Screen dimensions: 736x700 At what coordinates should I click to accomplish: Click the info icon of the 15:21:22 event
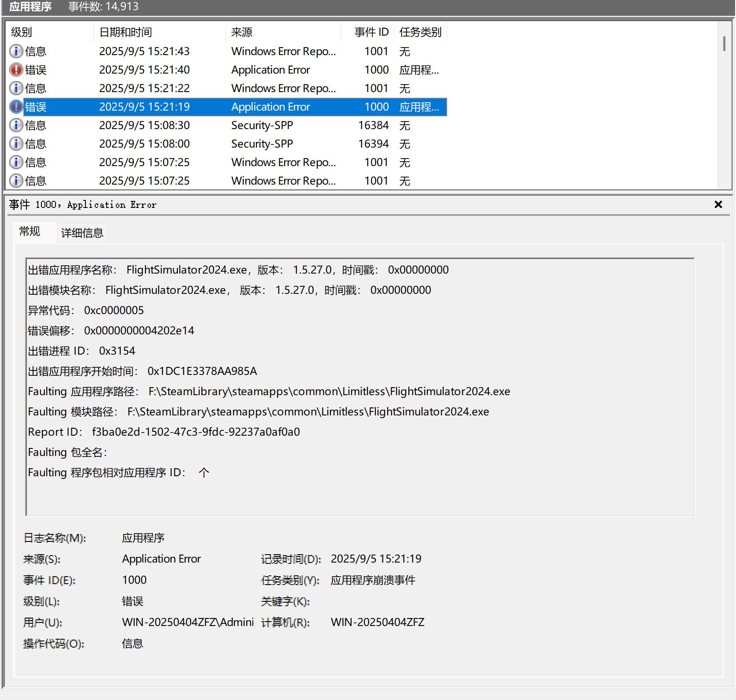[16, 89]
